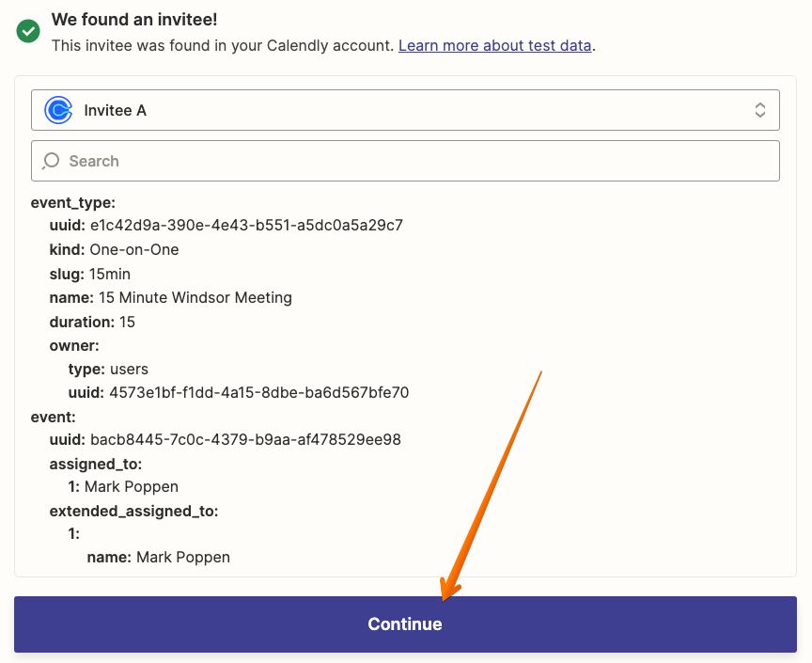Focus the Search field for test data

click(x=405, y=161)
